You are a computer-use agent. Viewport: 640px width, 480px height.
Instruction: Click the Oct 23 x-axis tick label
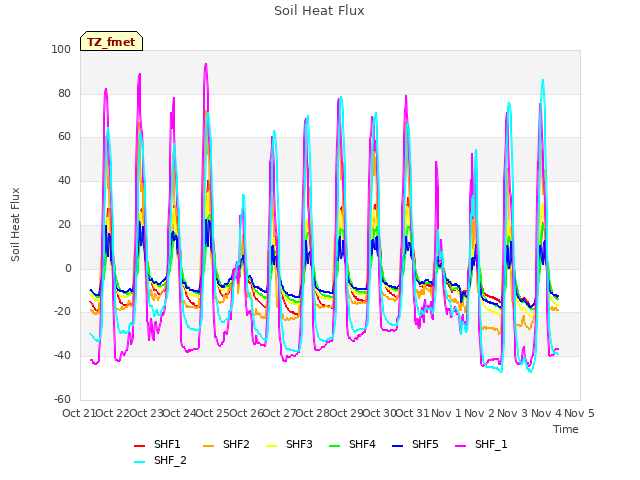(146, 413)
